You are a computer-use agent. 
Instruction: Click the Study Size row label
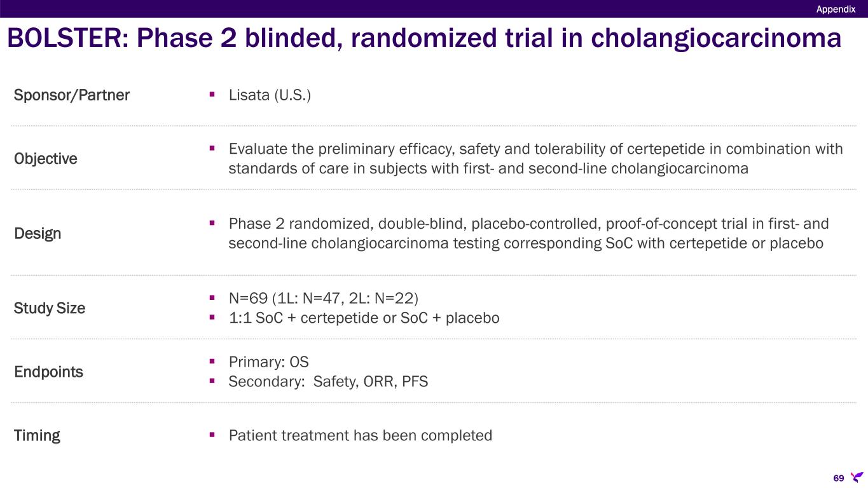tap(50, 308)
